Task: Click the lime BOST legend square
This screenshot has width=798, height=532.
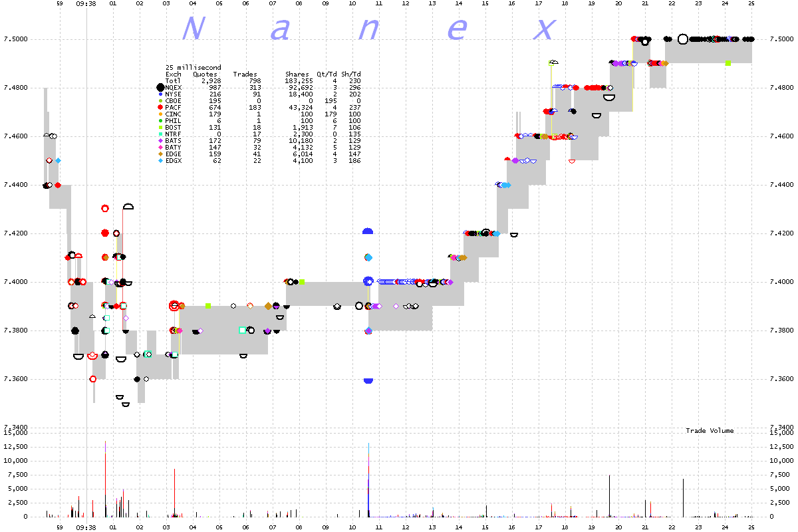Action: point(160,128)
